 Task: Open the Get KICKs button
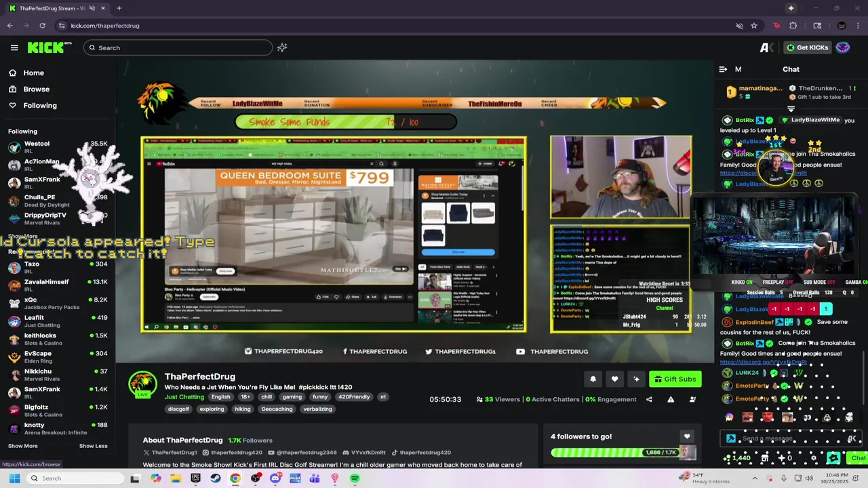(x=807, y=47)
